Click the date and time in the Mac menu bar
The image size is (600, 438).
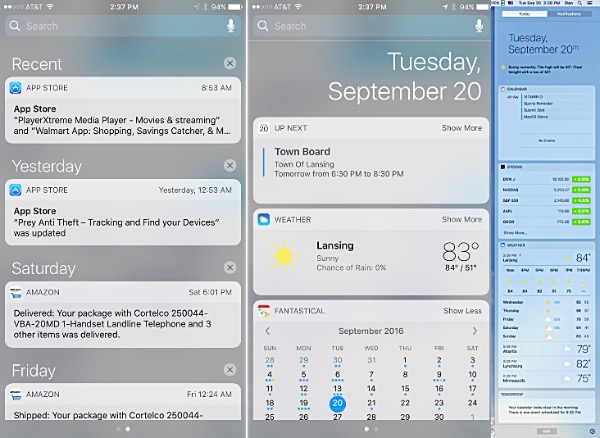[540, 3]
